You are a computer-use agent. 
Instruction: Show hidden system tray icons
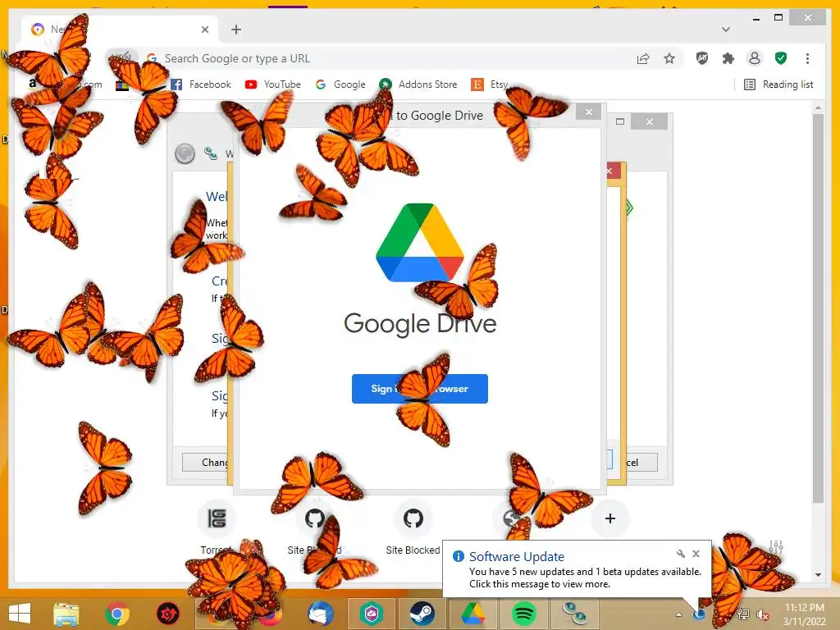678,614
